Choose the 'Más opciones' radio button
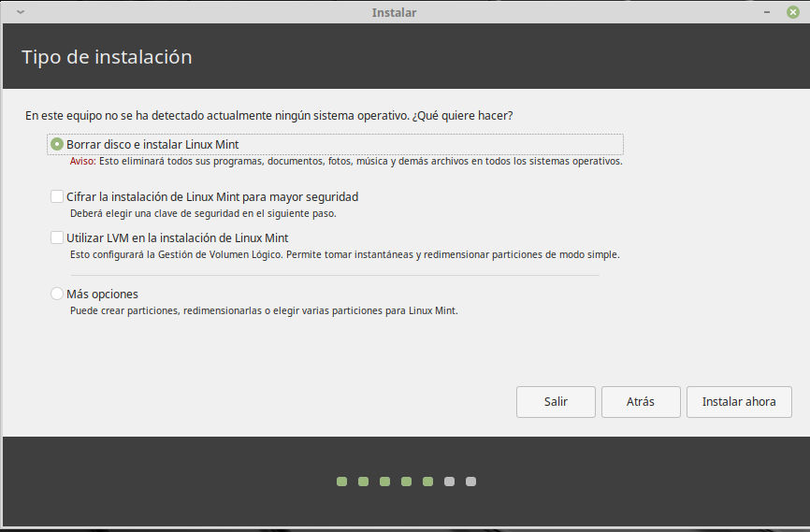Viewport: 810px width, 532px height. click(57, 294)
